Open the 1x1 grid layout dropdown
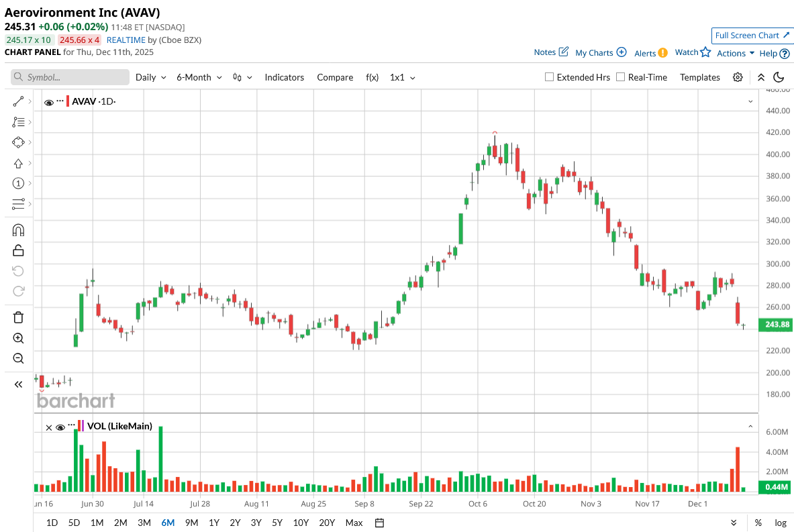Image resolution: width=794 pixels, height=532 pixels. [x=403, y=77]
